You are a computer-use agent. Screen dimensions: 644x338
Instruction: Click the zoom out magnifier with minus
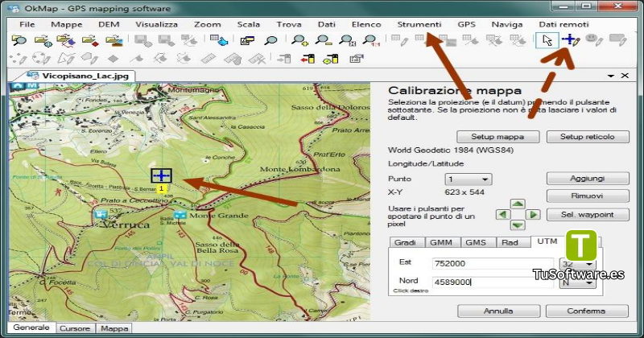324,40
